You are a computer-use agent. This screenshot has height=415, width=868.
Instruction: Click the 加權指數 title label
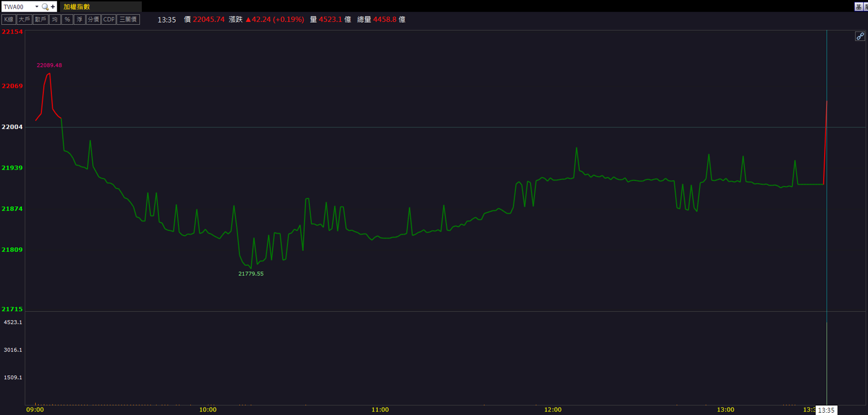point(77,7)
